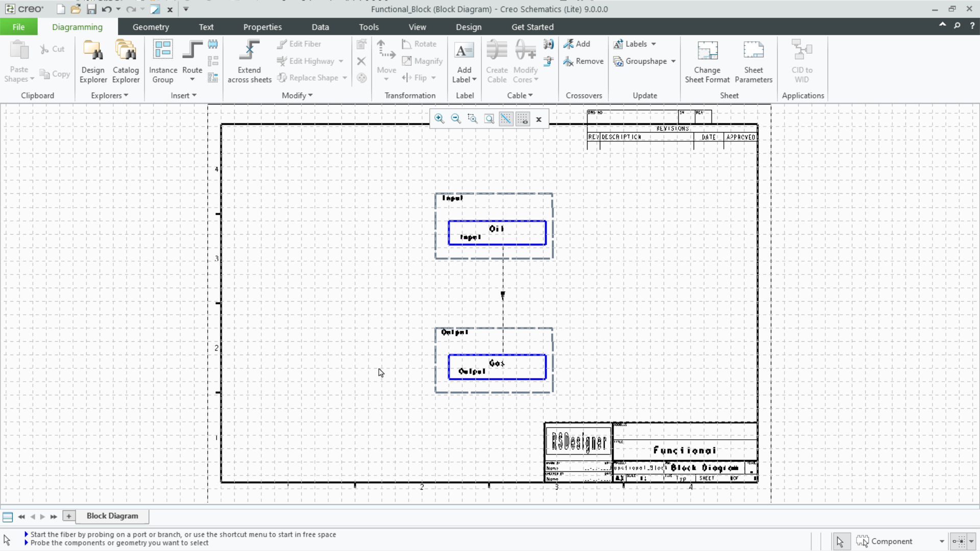Zoom in using the floating toolbar magnifier

click(439, 118)
